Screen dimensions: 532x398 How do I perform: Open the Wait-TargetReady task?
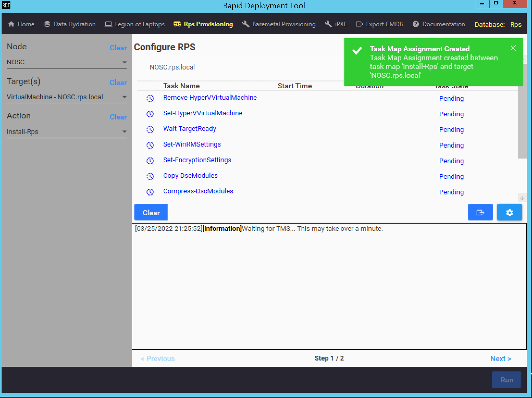click(x=190, y=129)
